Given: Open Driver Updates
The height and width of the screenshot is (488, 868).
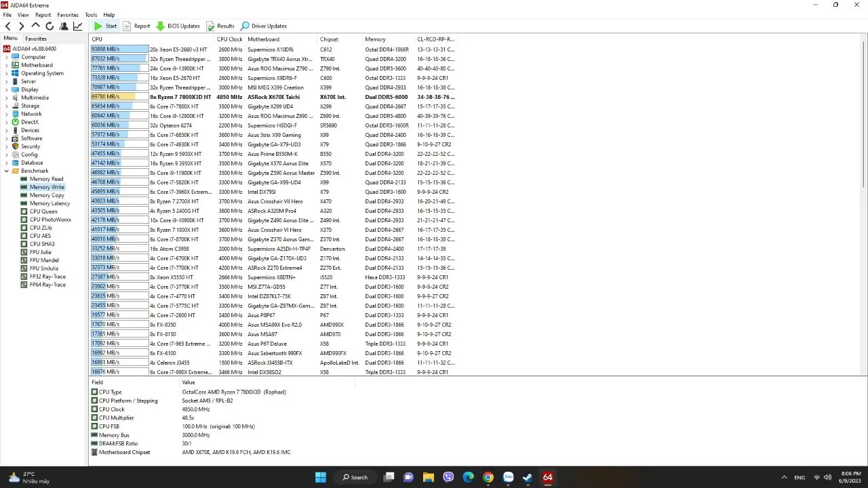Looking at the screenshot, I should pos(264,26).
